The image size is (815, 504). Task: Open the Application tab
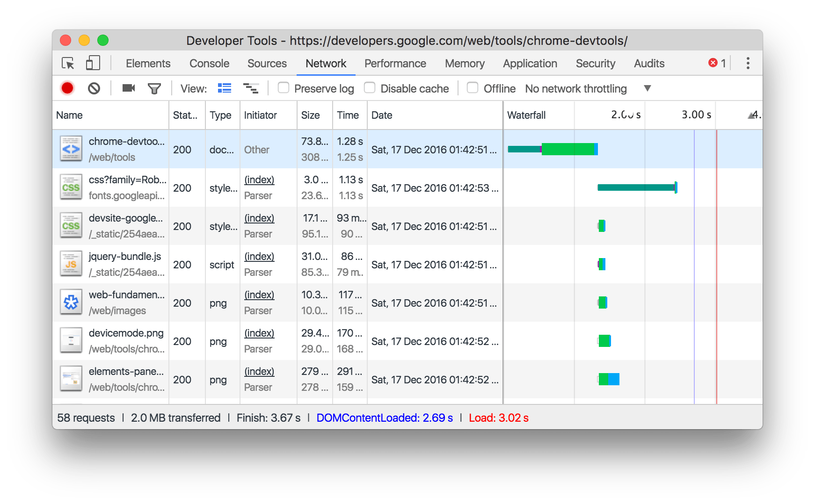[530, 63]
